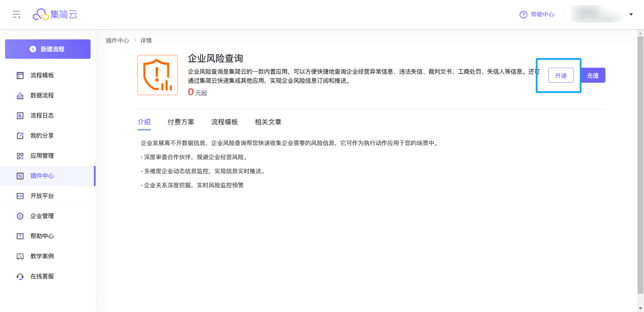Screen dimensions: 644x312
Task: Click the 企业风险查询 title
Action: coord(215,58)
